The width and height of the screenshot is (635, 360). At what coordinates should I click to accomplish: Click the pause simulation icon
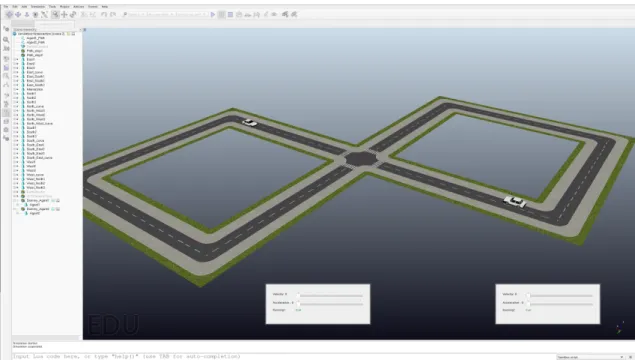pyautogui.click(x=222, y=15)
